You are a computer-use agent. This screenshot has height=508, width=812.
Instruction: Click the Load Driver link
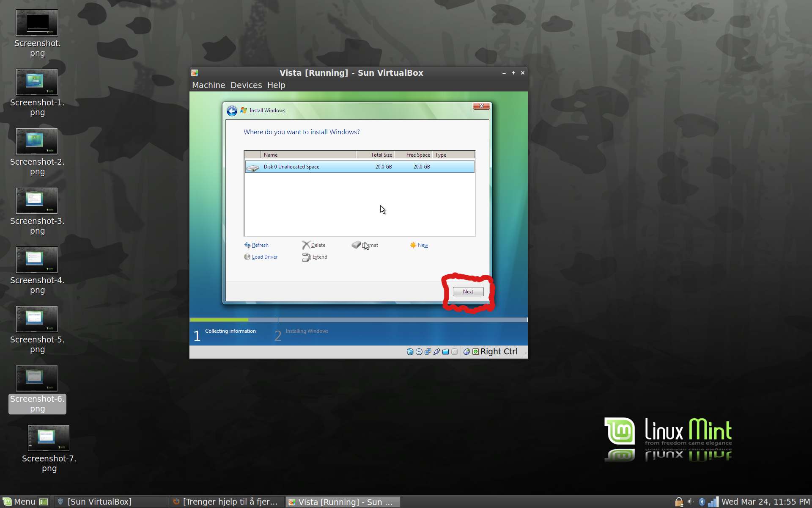[265, 257]
